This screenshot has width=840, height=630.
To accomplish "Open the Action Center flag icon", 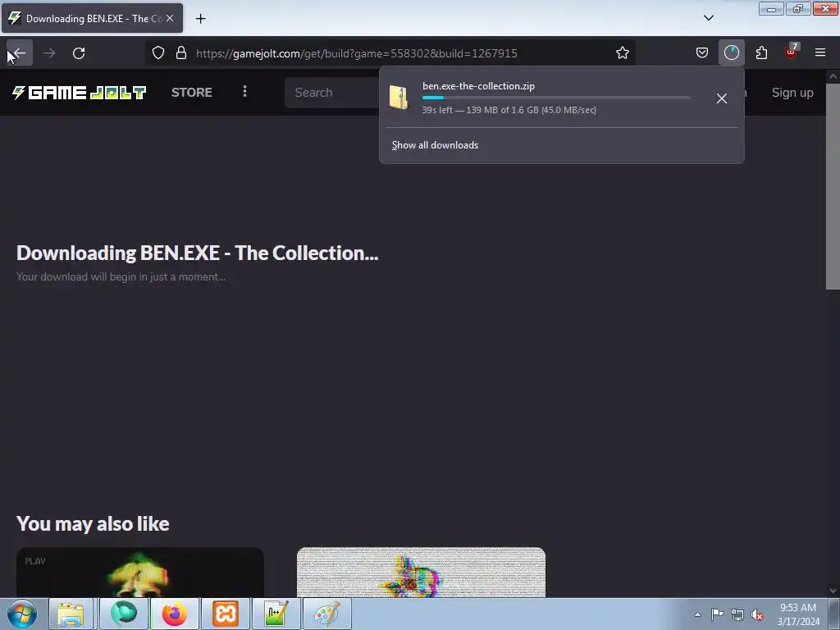I will pos(717,614).
